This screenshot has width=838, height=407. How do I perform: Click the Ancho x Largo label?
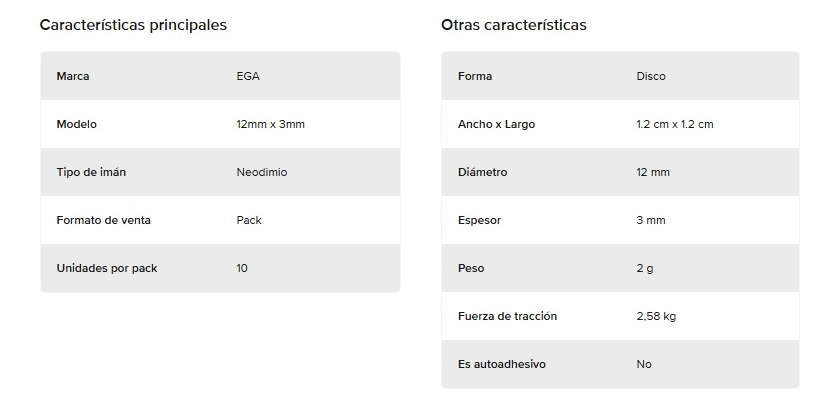(x=496, y=124)
